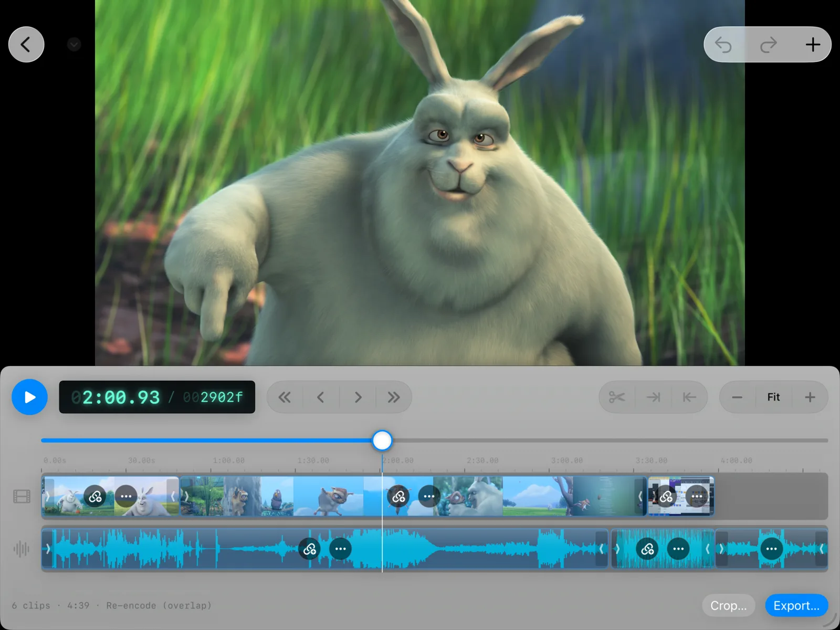Screen dimensions: 840x630
Task: Click the 3:00.00 mark on the time ruler
Action: tap(567, 460)
